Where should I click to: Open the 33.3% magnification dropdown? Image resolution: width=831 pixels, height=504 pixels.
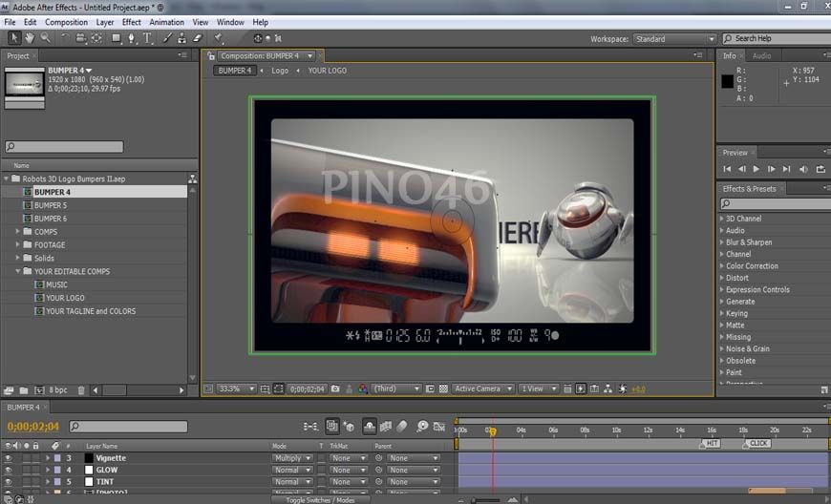(236, 389)
